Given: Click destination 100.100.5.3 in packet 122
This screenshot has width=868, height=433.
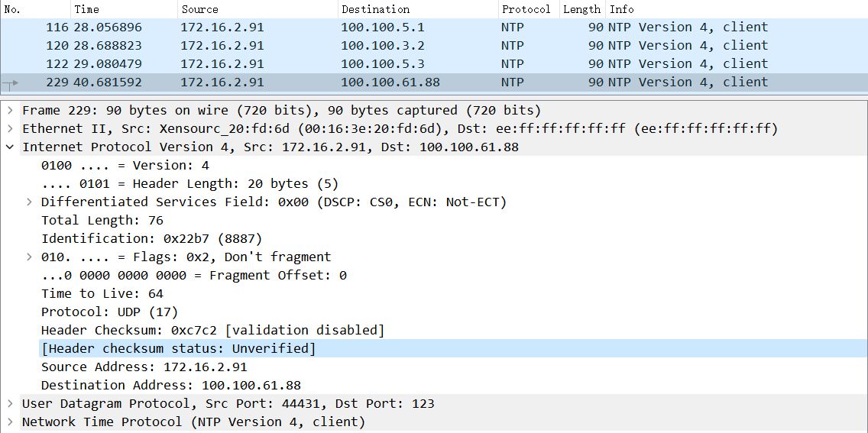Looking at the screenshot, I should [x=383, y=63].
